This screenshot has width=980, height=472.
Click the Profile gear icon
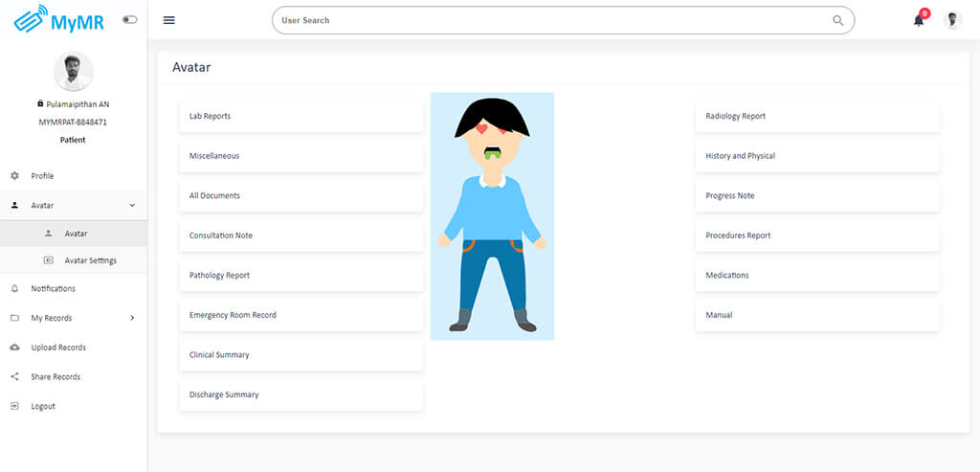(15, 176)
